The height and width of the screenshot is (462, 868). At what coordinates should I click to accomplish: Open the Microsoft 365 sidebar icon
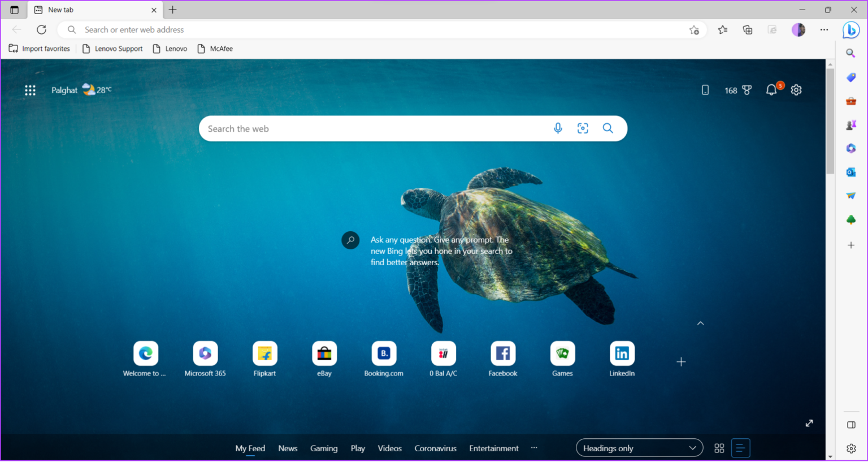pos(850,148)
